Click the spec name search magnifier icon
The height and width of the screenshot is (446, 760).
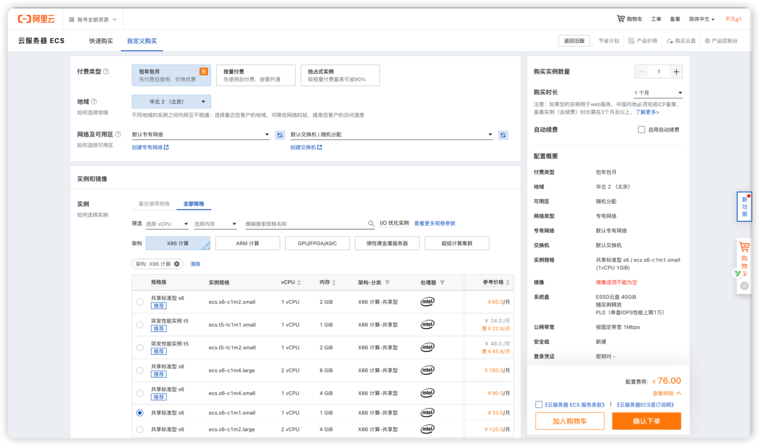pos(371,223)
